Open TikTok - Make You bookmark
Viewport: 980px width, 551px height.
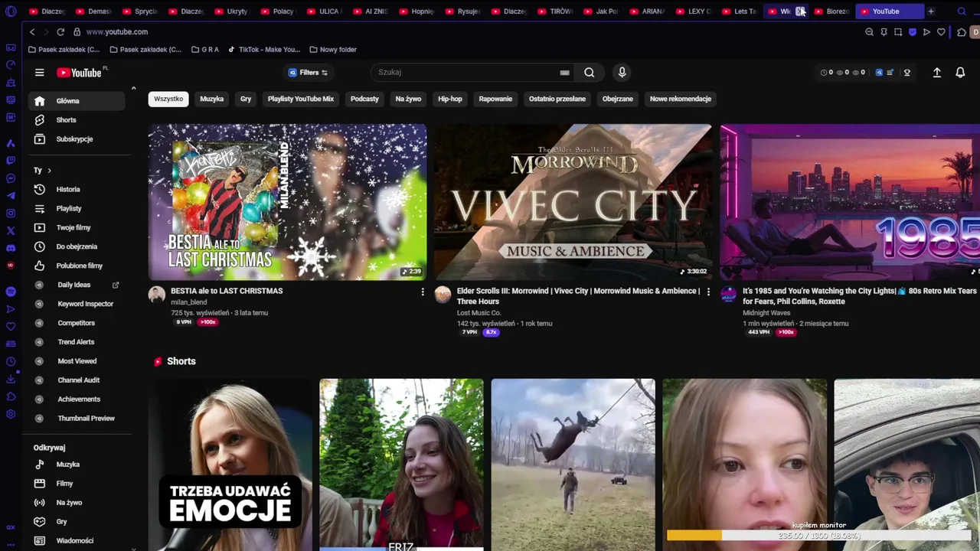pos(264,50)
